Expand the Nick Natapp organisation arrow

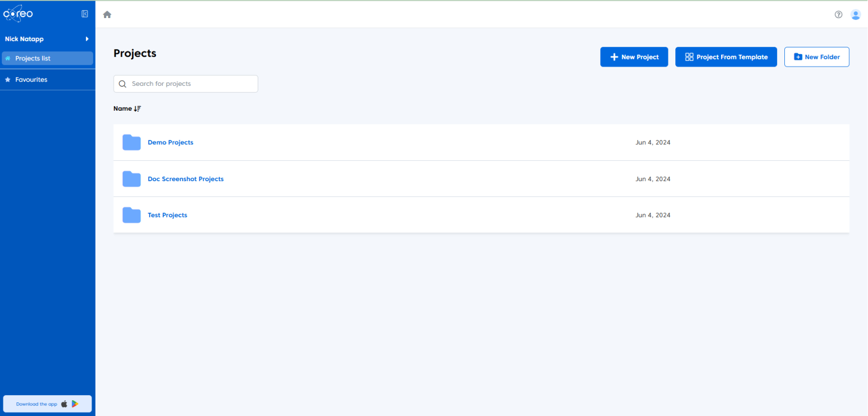pos(87,39)
